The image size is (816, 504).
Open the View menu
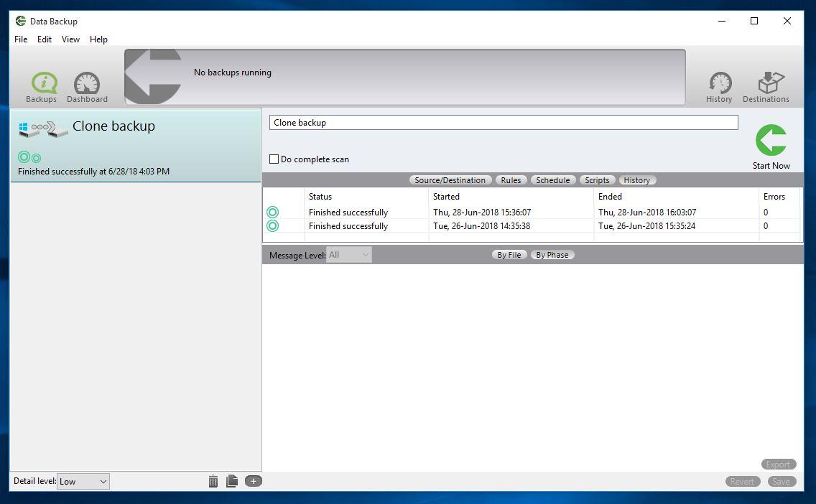[70, 39]
